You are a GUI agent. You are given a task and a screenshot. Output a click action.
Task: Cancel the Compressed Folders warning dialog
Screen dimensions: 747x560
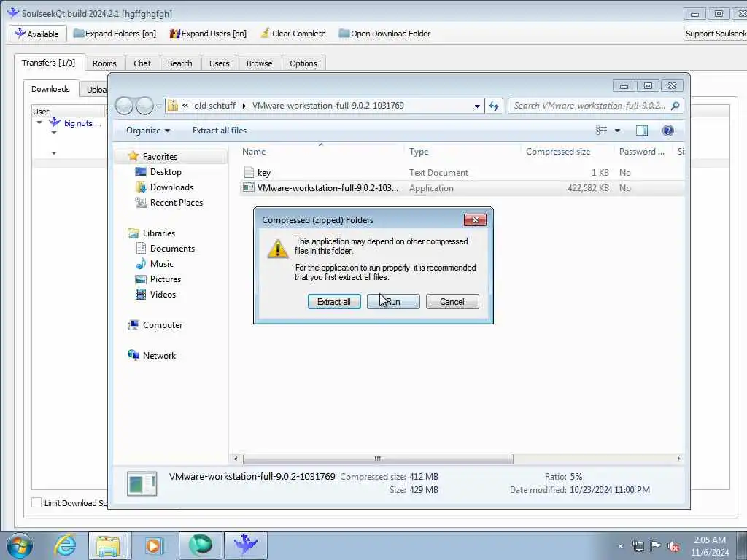coord(452,301)
